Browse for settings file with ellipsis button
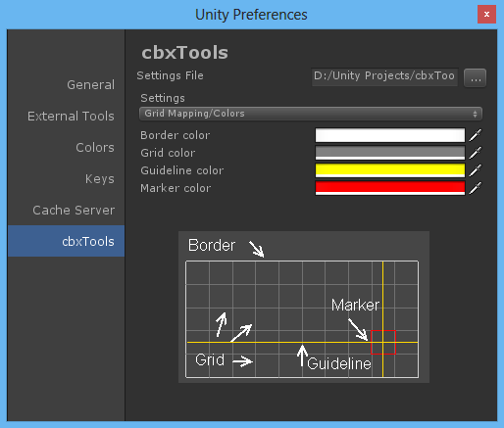504x428 pixels. tap(475, 78)
